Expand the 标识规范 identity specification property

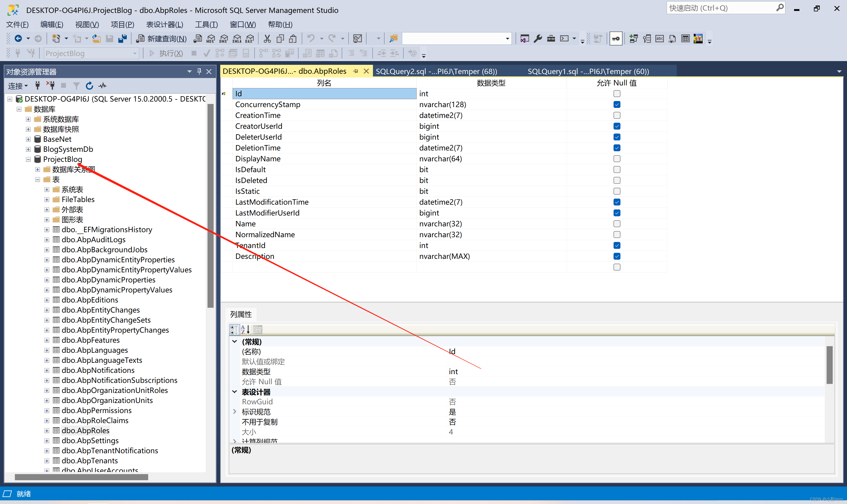pyautogui.click(x=235, y=412)
